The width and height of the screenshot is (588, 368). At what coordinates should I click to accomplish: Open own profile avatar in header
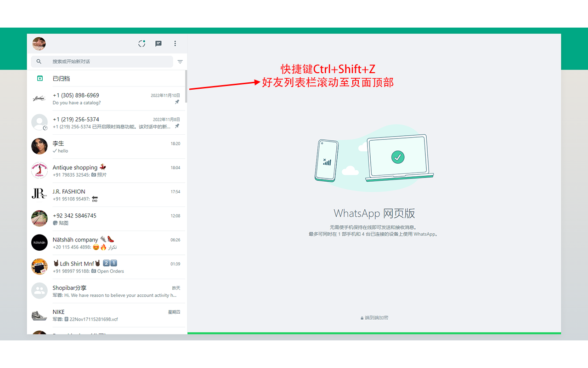coord(39,44)
